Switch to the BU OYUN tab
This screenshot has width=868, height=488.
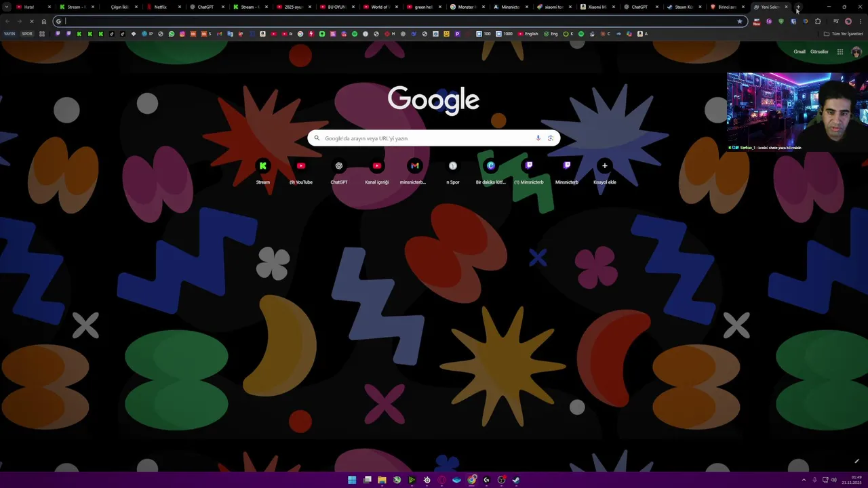coord(336,7)
